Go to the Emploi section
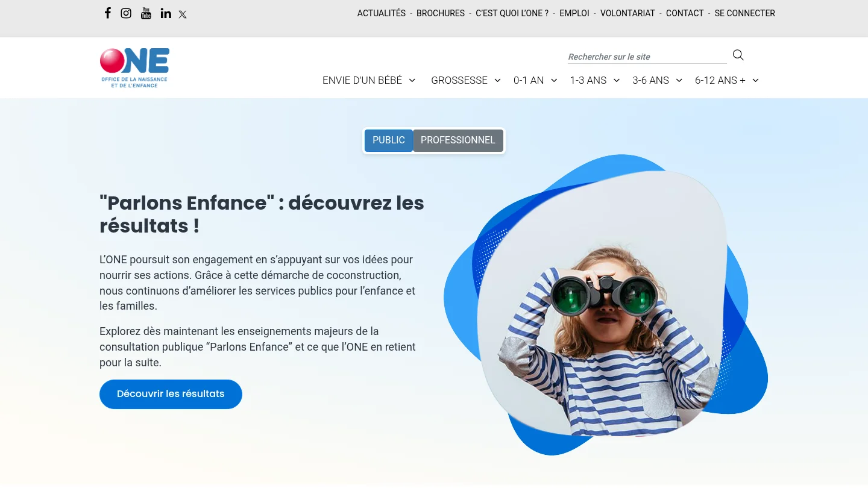 pyautogui.click(x=574, y=13)
